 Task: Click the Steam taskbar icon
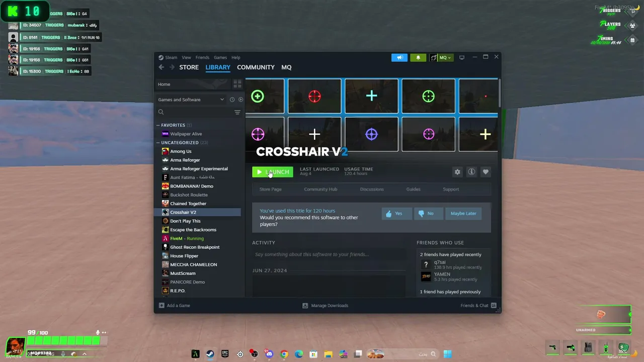click(x=210, y=354)
